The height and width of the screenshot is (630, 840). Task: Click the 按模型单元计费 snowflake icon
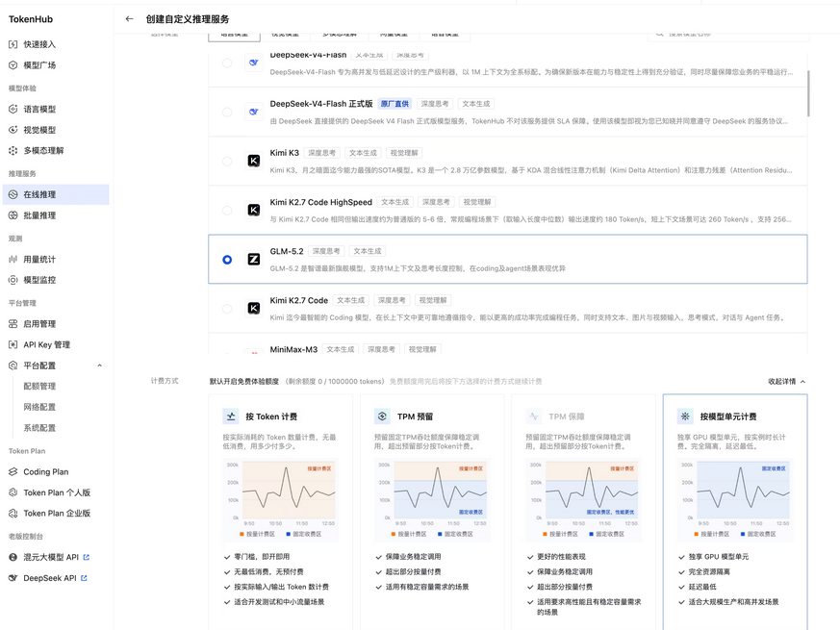pyautogui.click(x=685, y=416)
